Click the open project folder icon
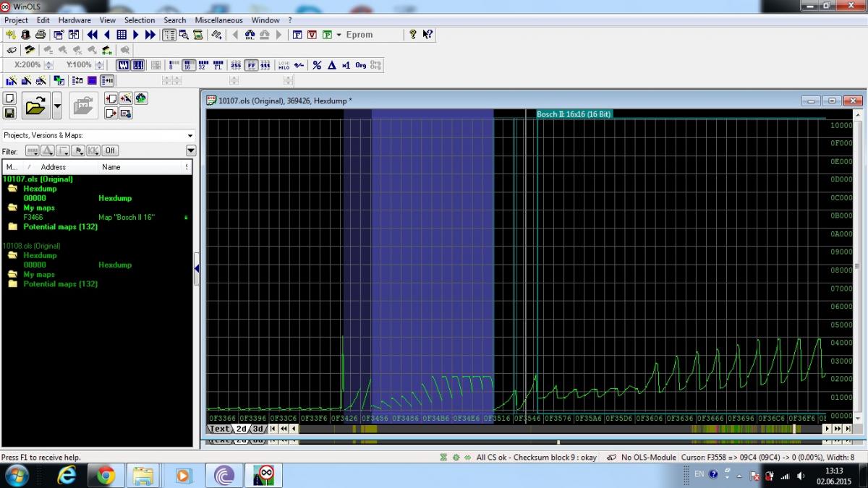Screen dimensions: 868x488 [35, 107]
